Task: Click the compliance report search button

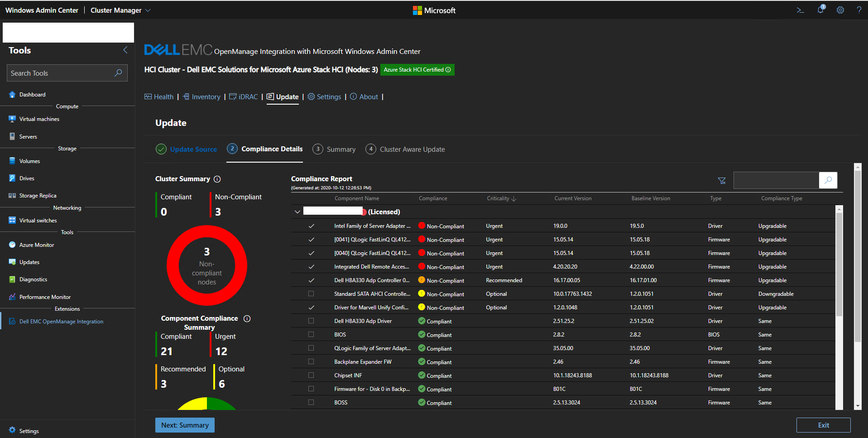Action: pos(828,180)
